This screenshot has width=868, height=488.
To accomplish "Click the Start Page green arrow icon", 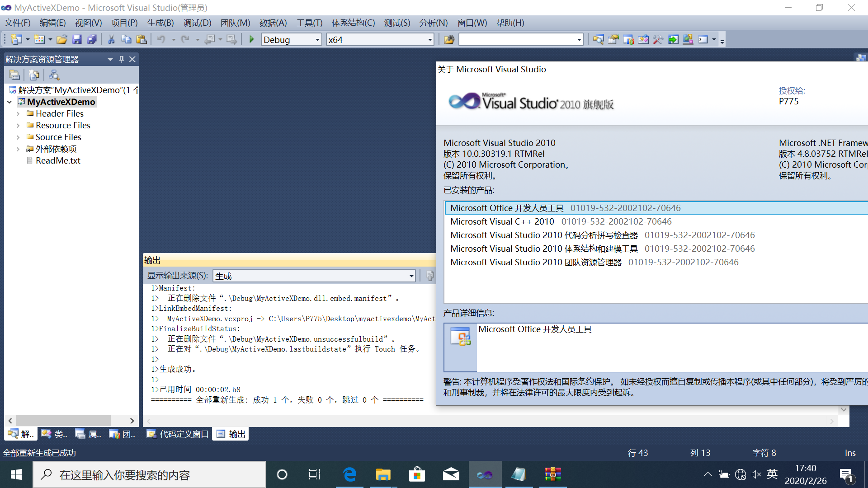I will [x=673, y=40].
